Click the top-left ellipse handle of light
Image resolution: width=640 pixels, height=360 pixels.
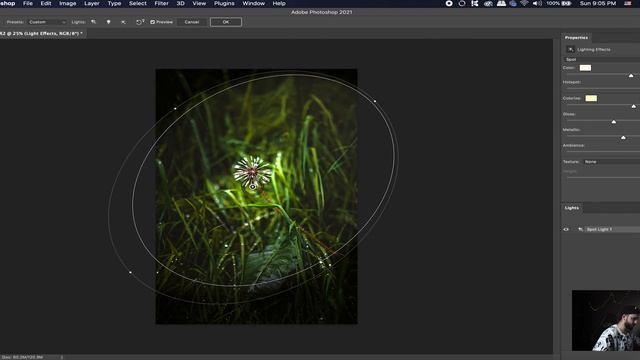coord(175,109)
